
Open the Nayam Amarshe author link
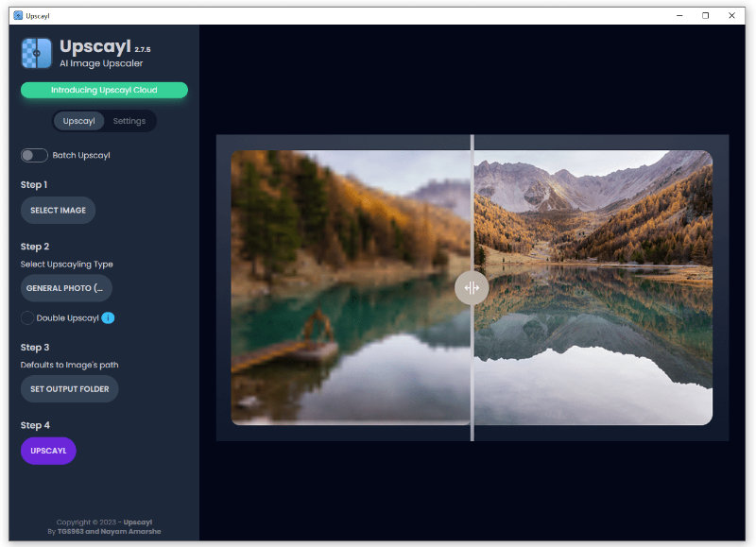136,532
